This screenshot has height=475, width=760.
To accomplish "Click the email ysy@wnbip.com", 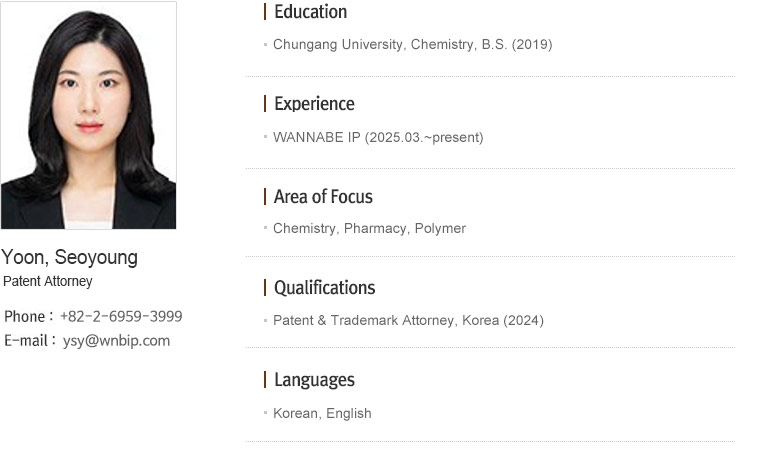I will tap(116, 341).
